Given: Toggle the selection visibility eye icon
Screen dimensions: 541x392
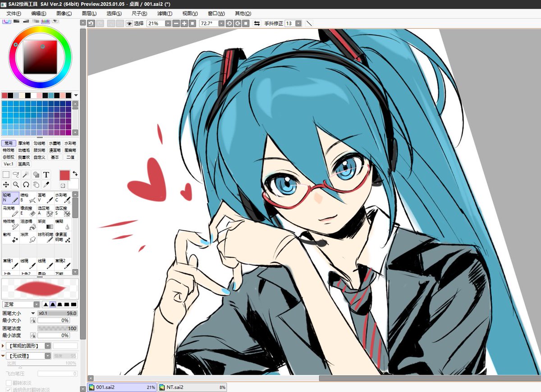Looking at the screenshot, I should 129,23.
